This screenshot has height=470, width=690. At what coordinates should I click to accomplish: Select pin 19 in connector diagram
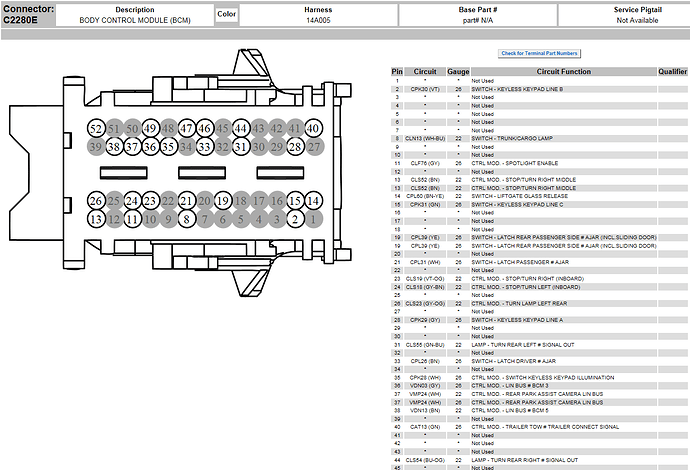(x=223, y=201)
